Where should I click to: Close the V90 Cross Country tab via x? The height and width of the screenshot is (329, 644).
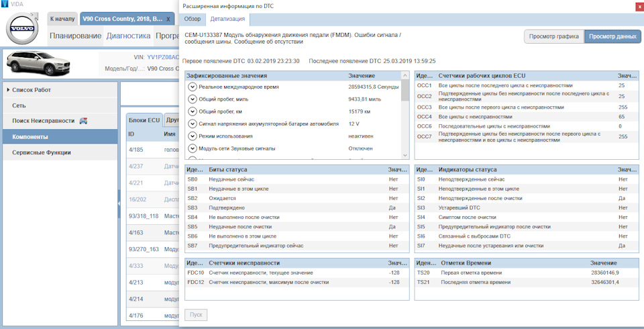(168, 19)
